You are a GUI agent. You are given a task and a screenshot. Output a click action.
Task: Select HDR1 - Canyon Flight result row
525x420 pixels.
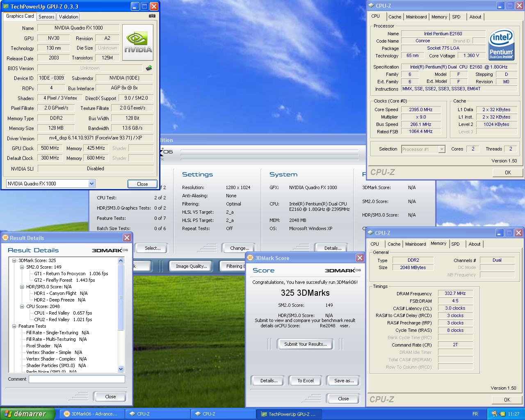[61, 293]
